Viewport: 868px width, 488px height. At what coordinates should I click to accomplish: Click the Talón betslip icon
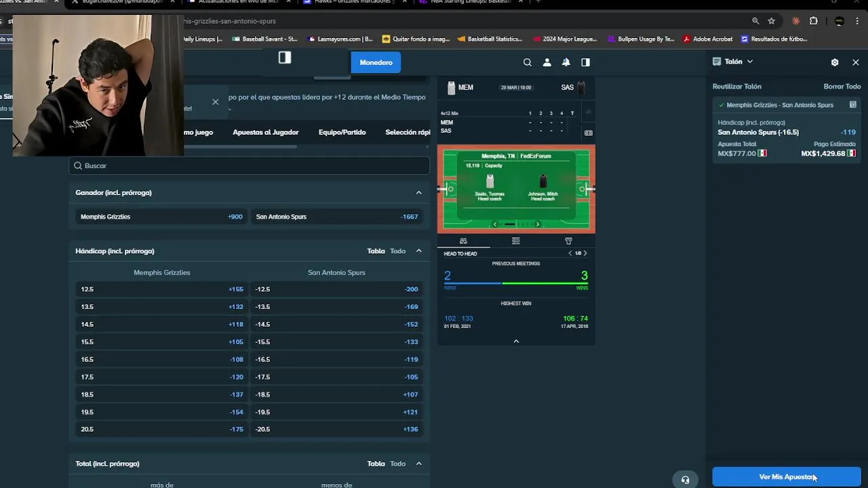click(717, 62)
